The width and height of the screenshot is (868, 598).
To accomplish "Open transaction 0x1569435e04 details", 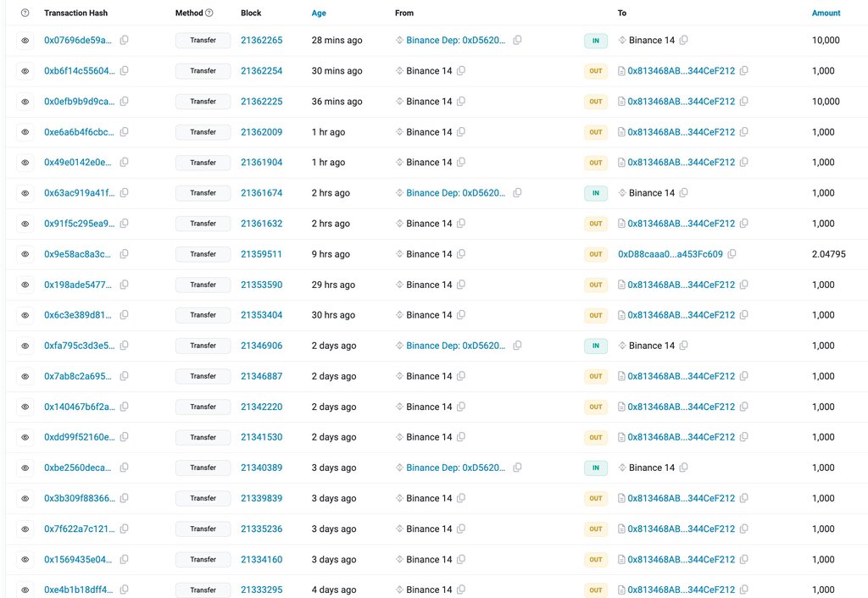I will point(77,559).
